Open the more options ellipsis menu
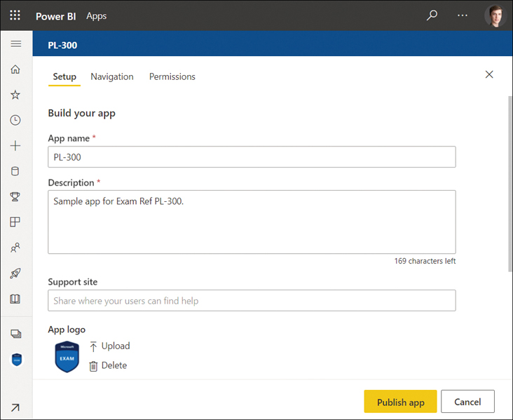513x420 pixels. coord(463,15)
